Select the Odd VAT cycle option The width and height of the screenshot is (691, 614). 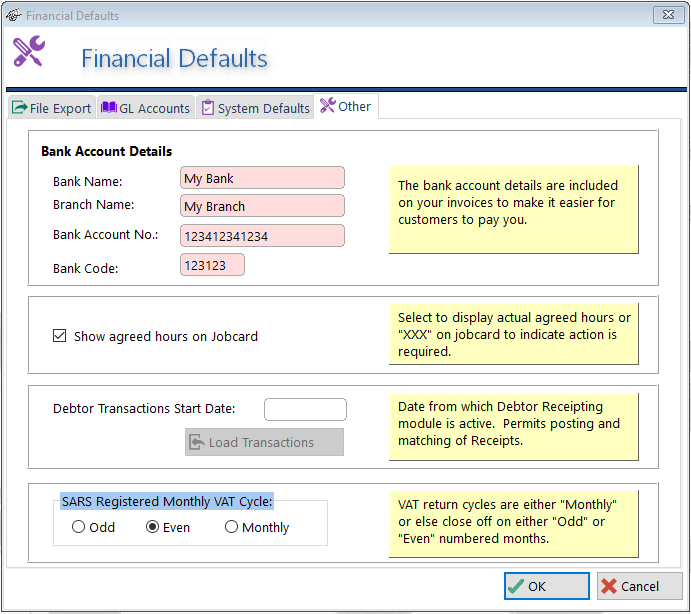[x=79, y=527]
